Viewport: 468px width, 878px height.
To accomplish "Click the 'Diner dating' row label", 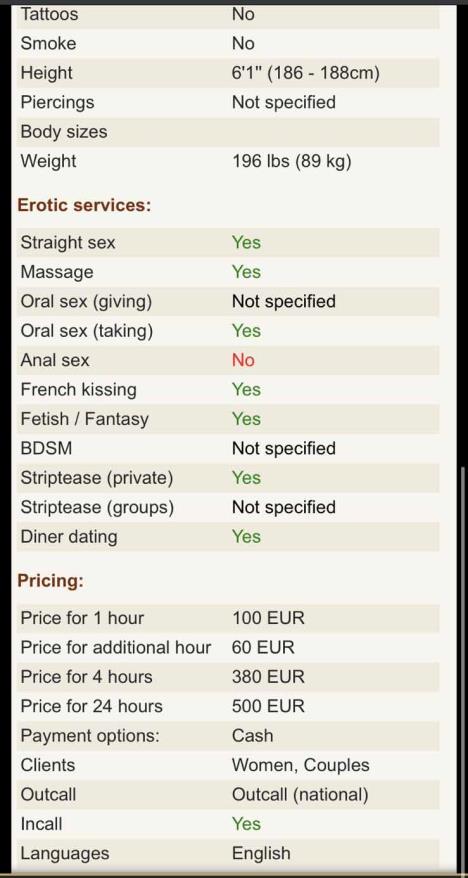I will pyautogui.click(x=69, y=536).
